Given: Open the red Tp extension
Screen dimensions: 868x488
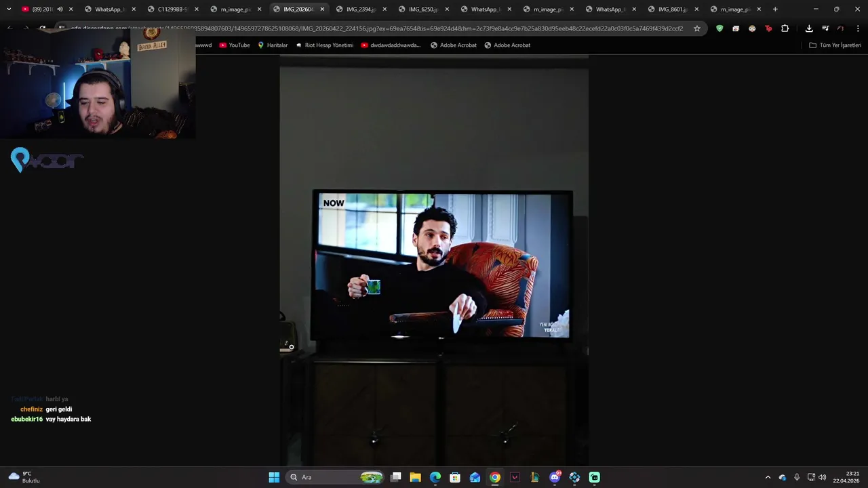Looking at the screenshot, I should [768, 28].
